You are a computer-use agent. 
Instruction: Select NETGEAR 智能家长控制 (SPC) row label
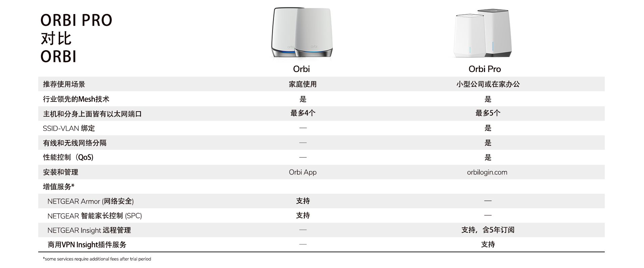(95, 216)
